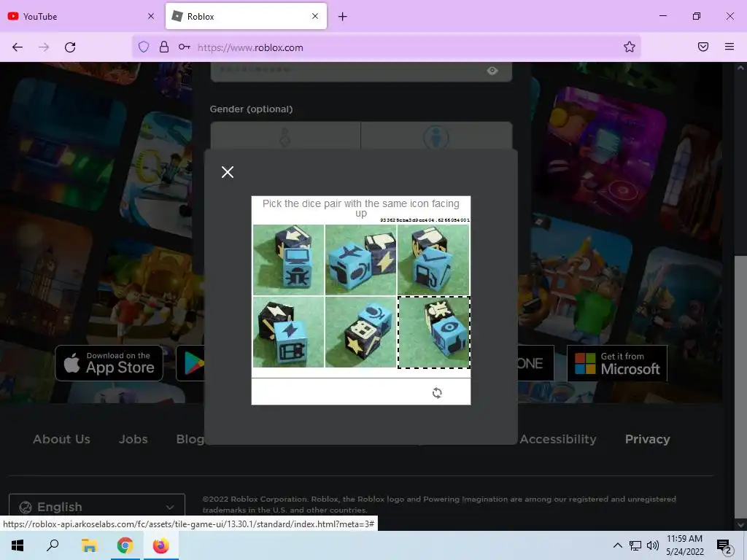Save page to Pocket
Image resolution: width=747 pixels, height=560 pixels.
[x=703, y=47]
